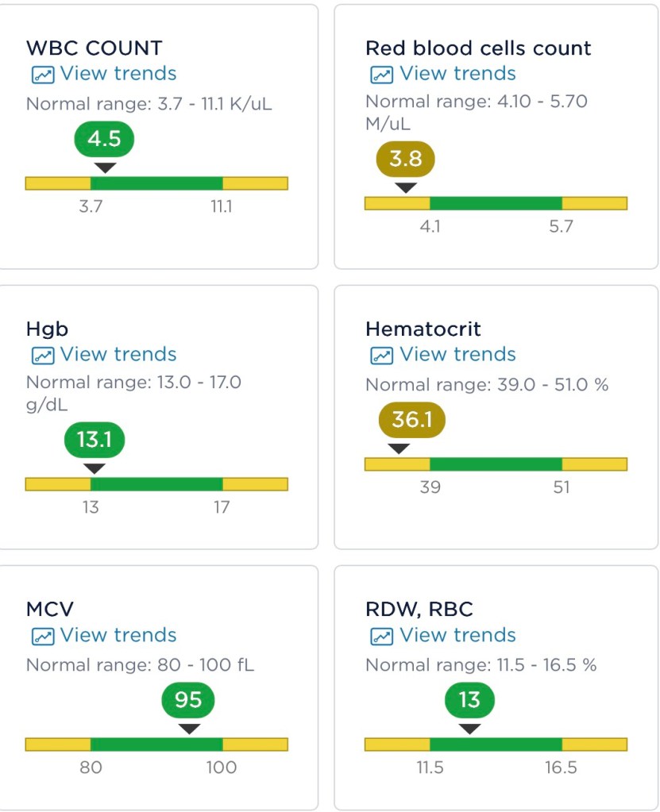Click the trend chart icon under WBC COUNT
The width and height of the screenshot is (660, 812).
tap(41, 75)
